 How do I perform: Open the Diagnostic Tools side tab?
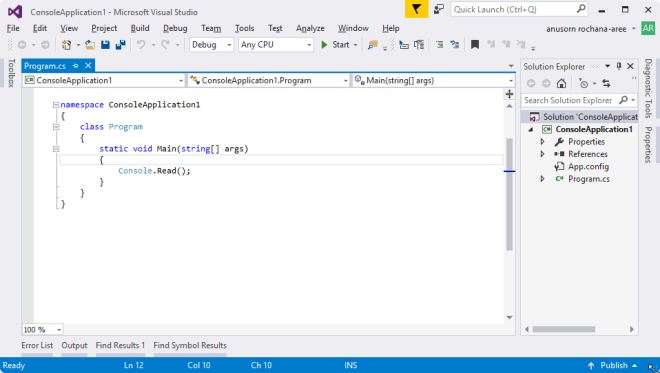(x=648, y=88)
